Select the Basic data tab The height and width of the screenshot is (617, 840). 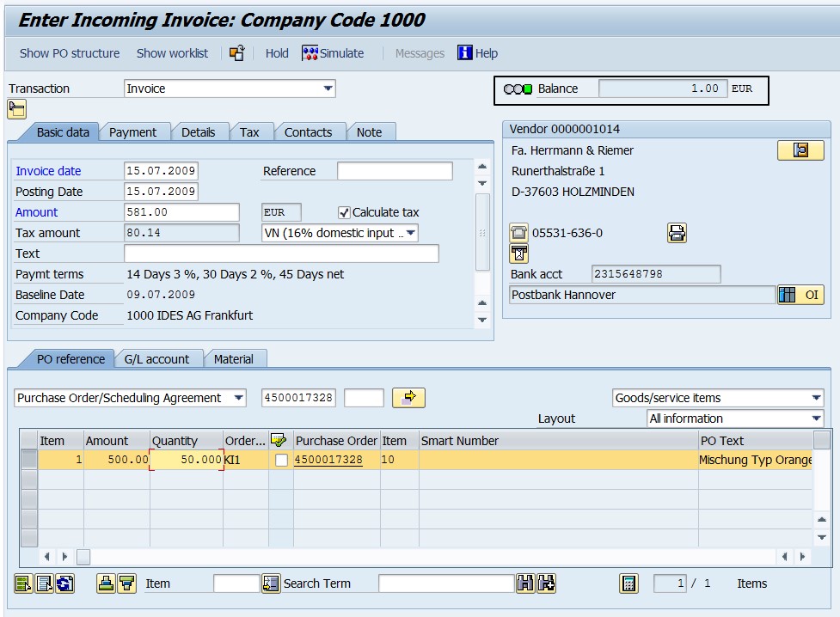63,132
